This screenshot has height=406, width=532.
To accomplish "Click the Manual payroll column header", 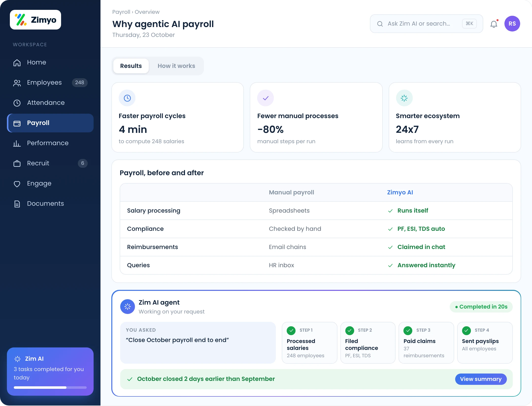I will pyautogui.click(x=291, y=192).
